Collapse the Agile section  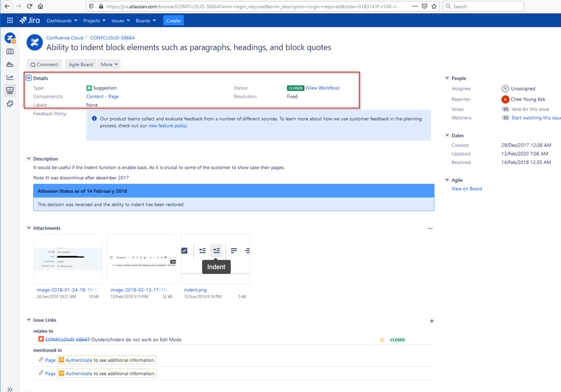pos(447,180)
